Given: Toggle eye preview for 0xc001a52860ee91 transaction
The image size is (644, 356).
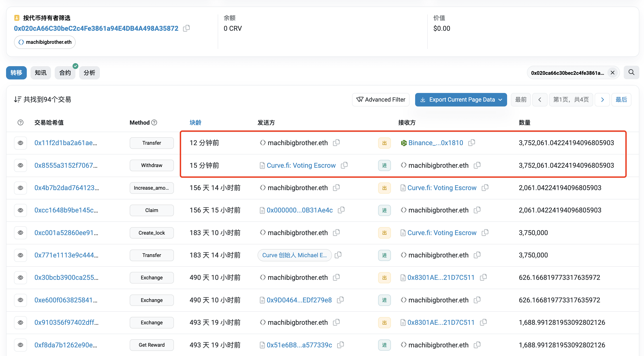Looking at the screenshot, I should coord(20,233).
